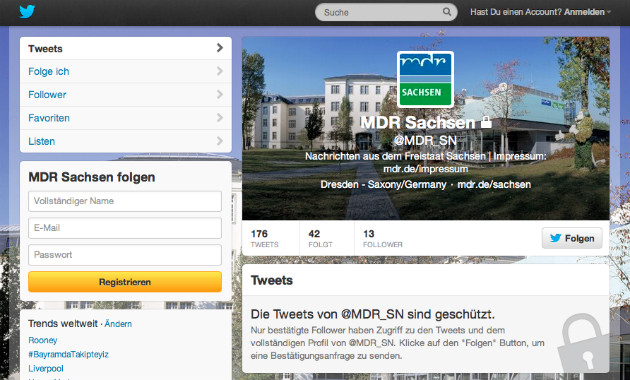Click the Folgen button
Screen dimensions: 630x380
pyautogui.click(x=572, y=238)
